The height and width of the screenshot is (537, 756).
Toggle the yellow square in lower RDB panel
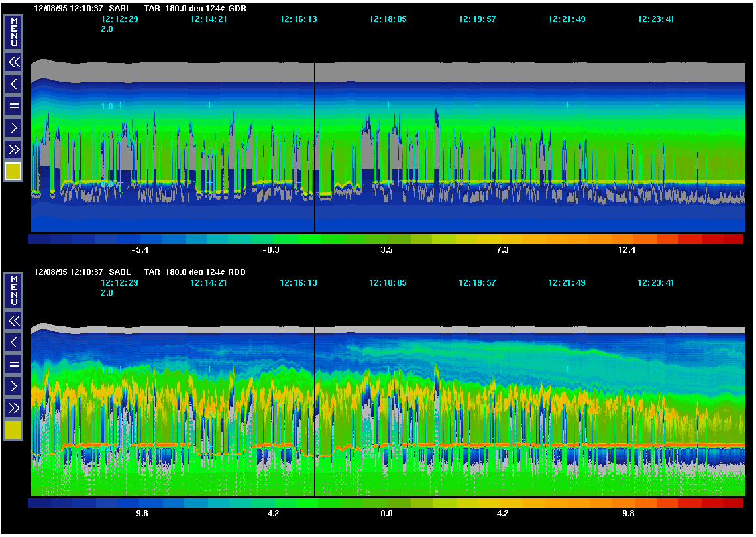click(13, 430)
